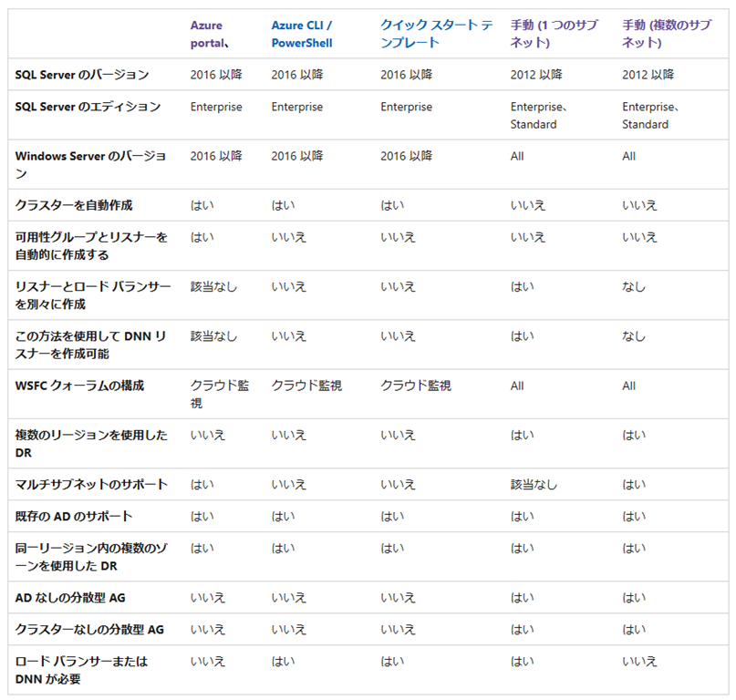Click '2012 以降' in SQL Server version row, 手動 (複数のサブネット) column
The image size is (736, 700).
pyautogui.click(x=648, y=75)
